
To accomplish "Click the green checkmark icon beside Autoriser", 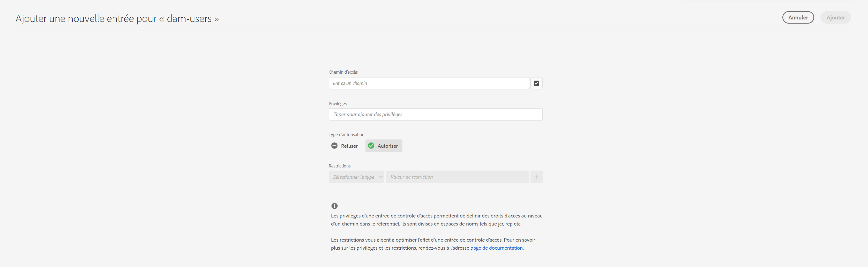I will 371,146.
